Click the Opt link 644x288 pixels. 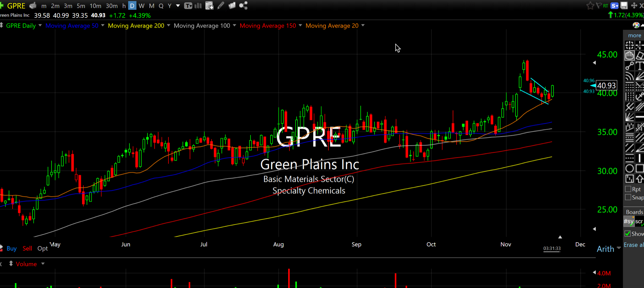click(x=43, y=248)
